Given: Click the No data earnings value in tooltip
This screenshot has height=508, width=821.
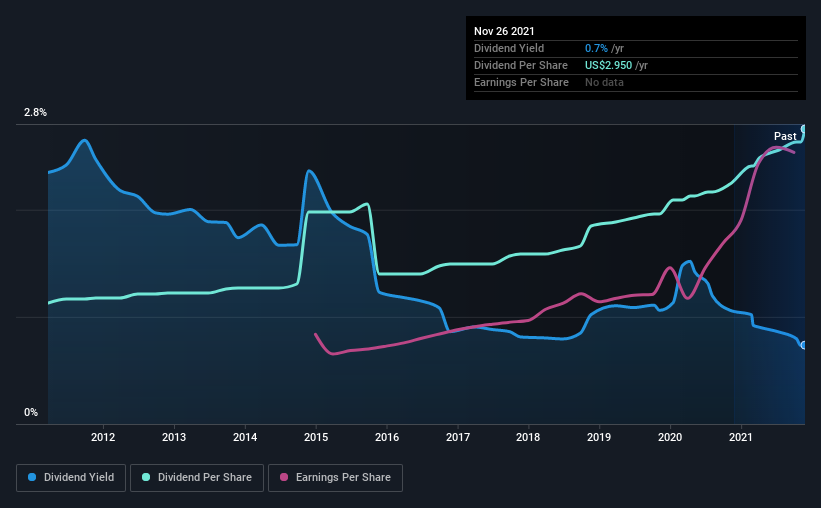Looking at the screenshot, I should click(604, 82).
